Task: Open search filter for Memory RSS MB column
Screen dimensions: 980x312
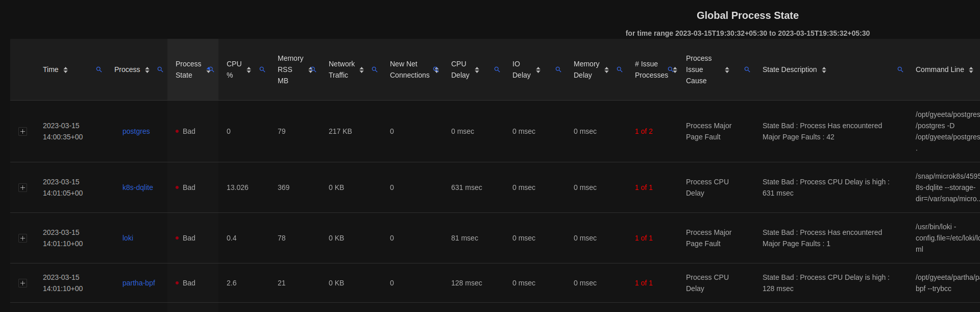Action: (x=313, y=69)
